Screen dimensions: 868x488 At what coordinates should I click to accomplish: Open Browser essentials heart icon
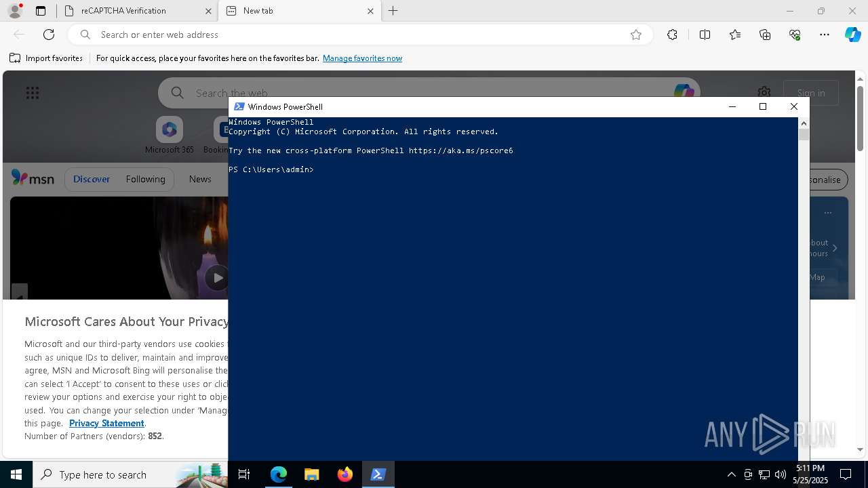[795, 35]
